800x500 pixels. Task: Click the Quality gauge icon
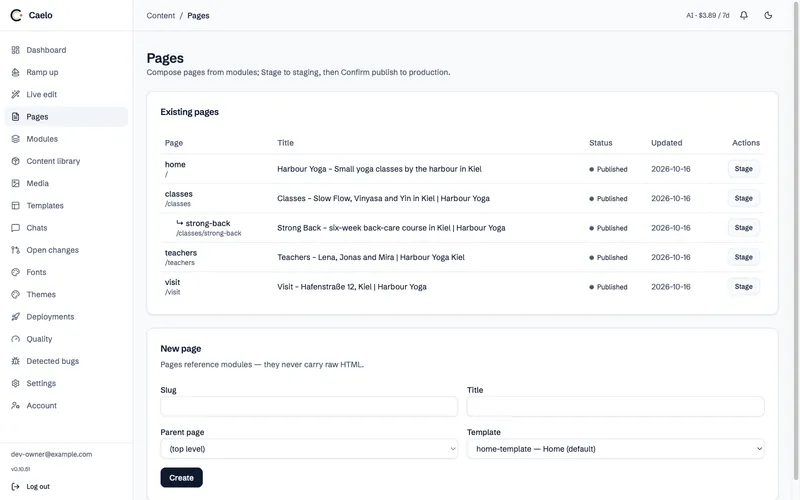pyautogui.click(x=15, y=339)
